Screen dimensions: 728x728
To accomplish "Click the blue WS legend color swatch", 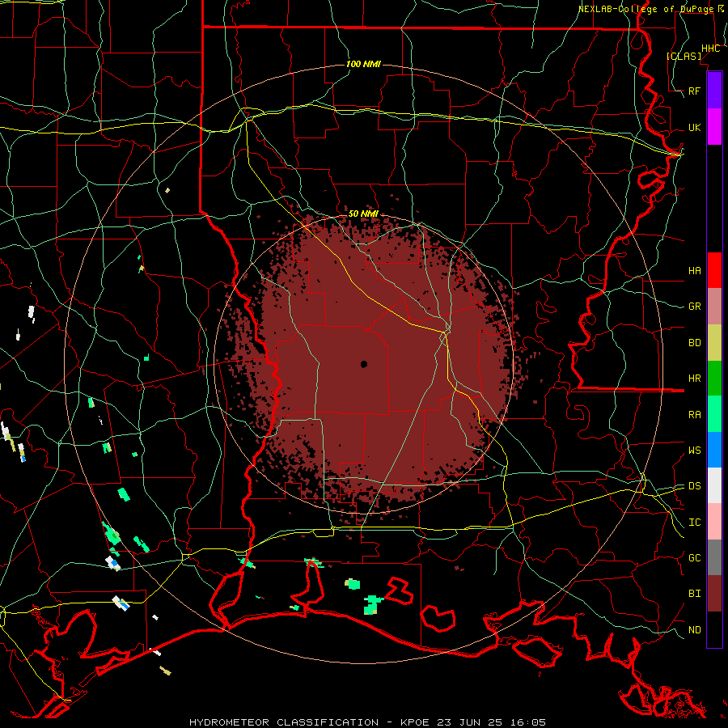I will (714, 450).
